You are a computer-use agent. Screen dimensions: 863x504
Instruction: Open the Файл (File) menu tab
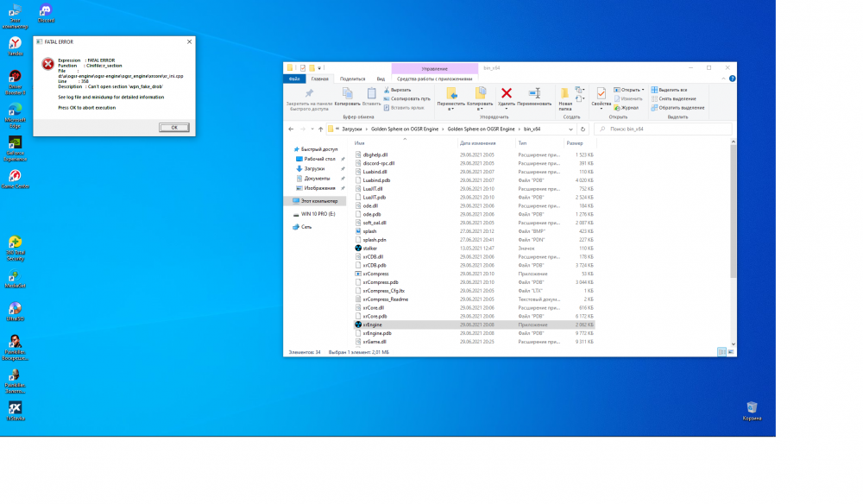pos(294,79)
